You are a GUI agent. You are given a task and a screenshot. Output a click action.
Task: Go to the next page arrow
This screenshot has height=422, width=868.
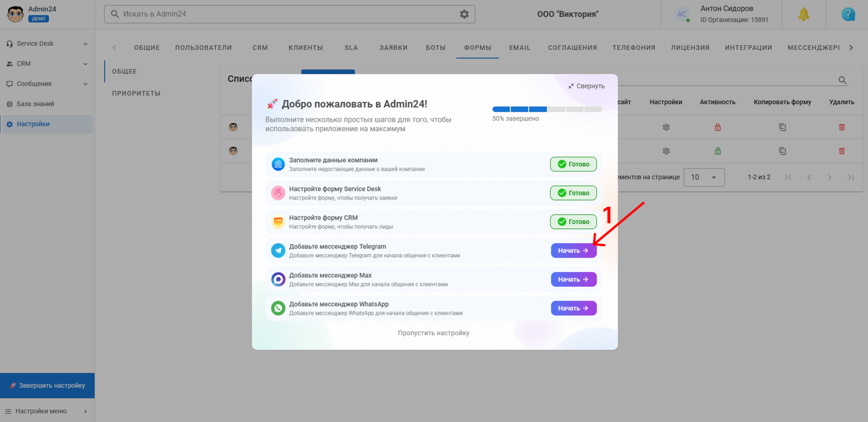830,177
